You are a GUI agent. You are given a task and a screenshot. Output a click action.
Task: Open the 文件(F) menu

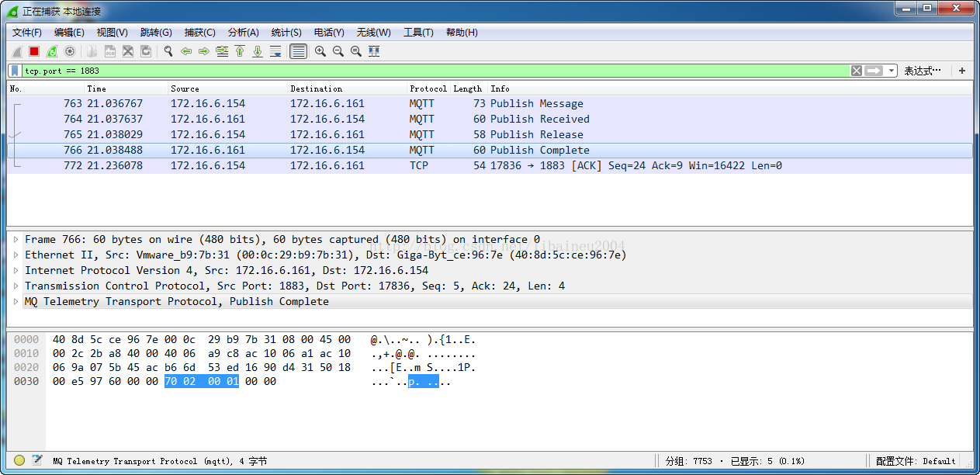pos(27,33)
